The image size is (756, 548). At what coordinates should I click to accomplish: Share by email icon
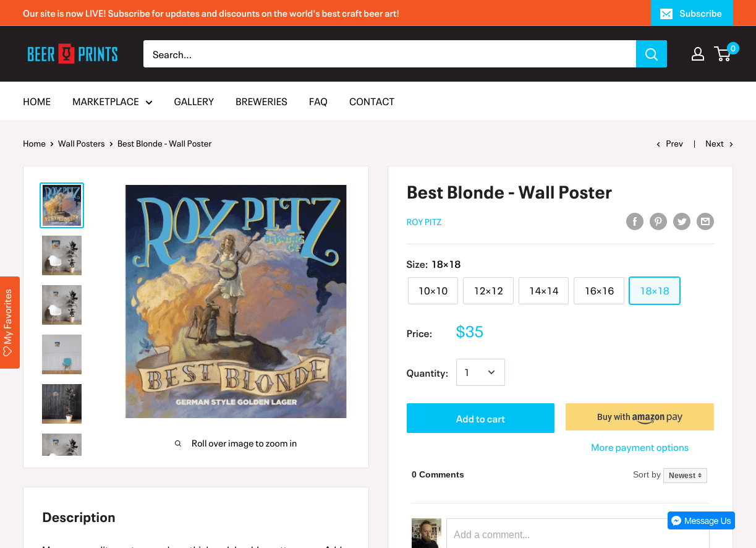(705, 221)
